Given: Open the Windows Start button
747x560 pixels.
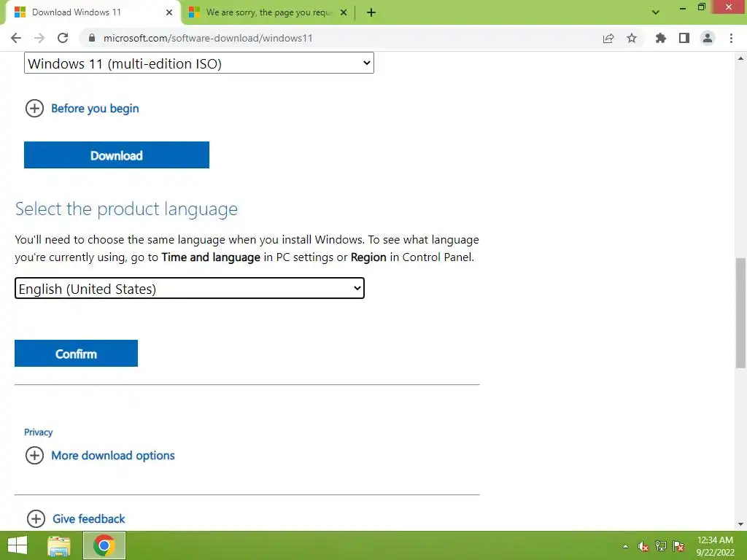Looking at the screenshot, I should (x=18, y=545).
